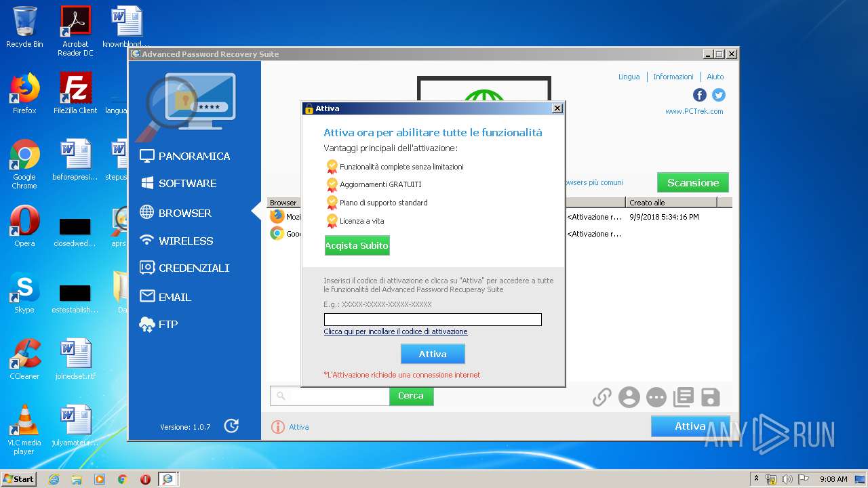Screen dimensions: 868x488
Task: Click the copy link chain icon
Action: [602, 397]
